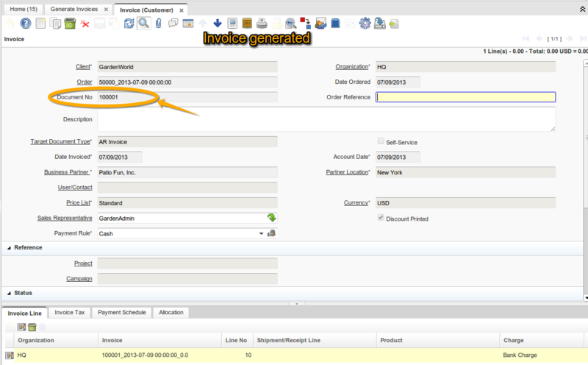Click the Chat speech bubble icon

pyautogui.click(x=173, y=24)
